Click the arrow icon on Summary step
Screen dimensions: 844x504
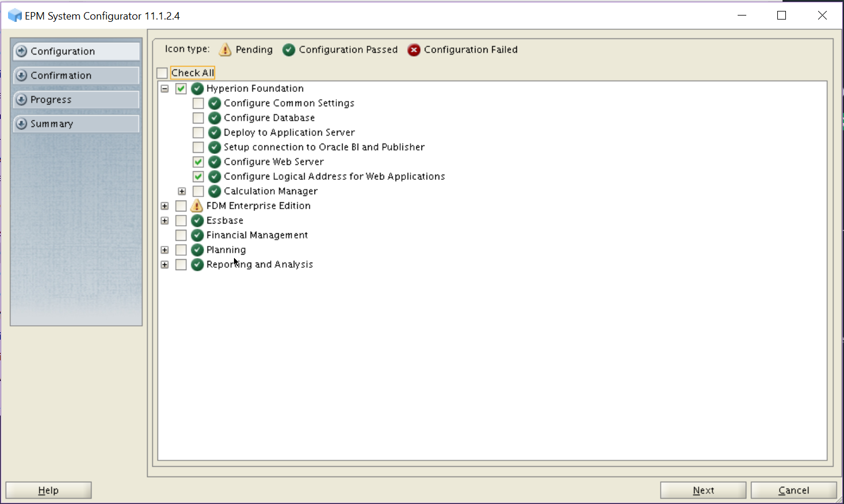22,124
